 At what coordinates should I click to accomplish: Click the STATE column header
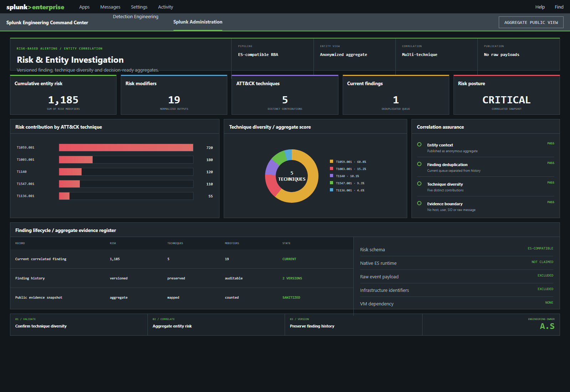[286, 243]
